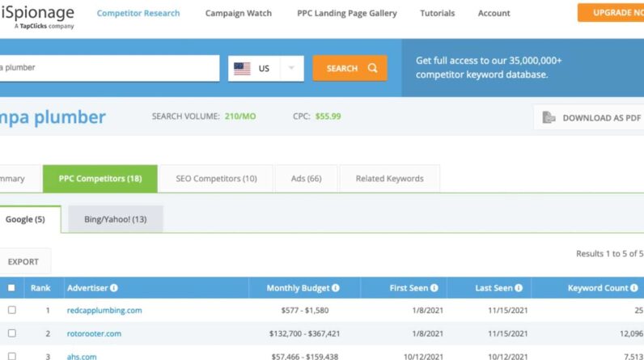Open redcapplumbing.com advertiser link
Image resolution: width=644 pixels, height=360 pixels.
pyautogui.click(x=104, y=311)
